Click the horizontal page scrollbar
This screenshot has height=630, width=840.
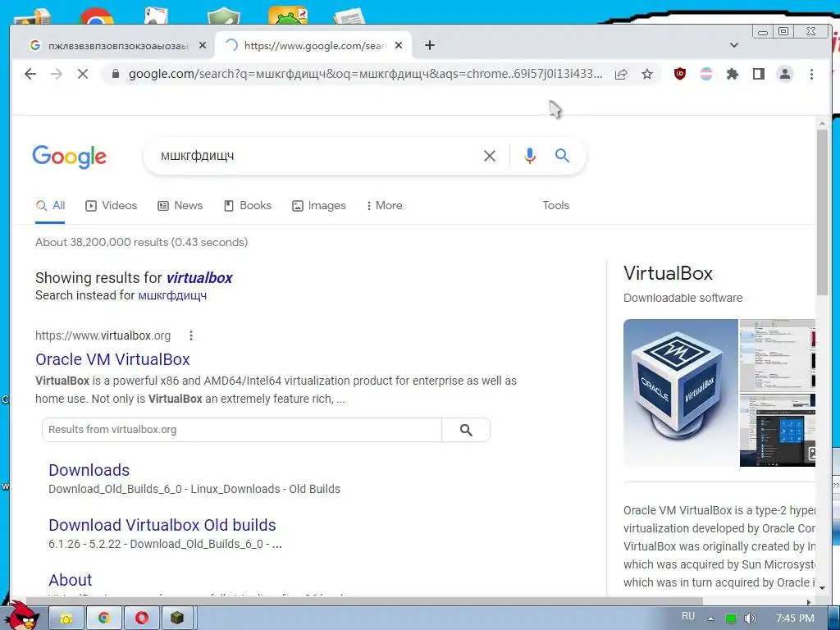pos(364,601)
